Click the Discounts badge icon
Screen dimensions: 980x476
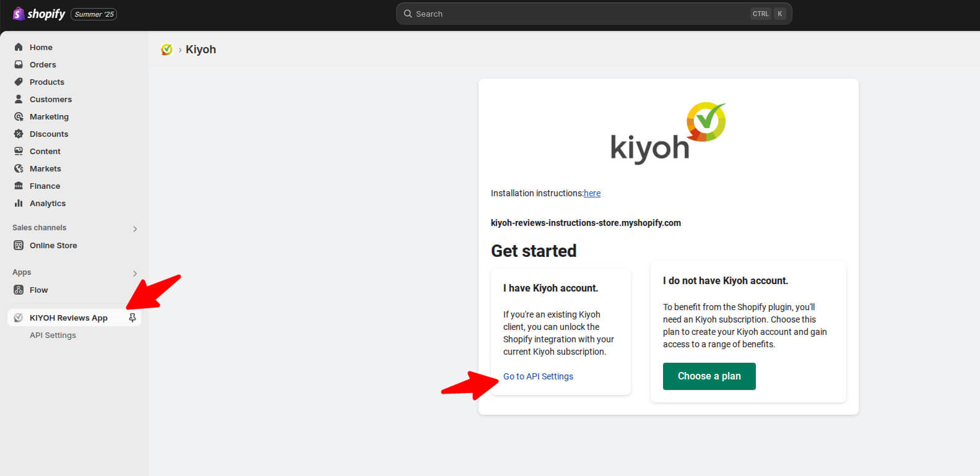point(19,134)
